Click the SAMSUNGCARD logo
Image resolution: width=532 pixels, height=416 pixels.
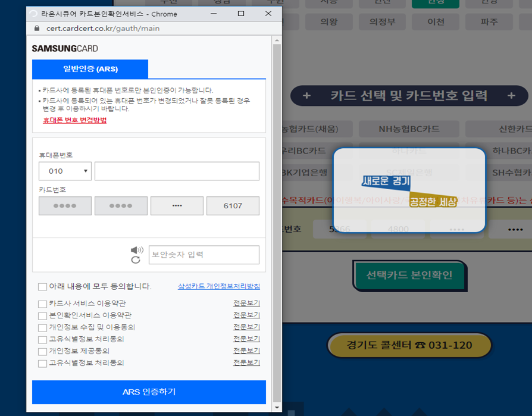(x=65, y=49)
